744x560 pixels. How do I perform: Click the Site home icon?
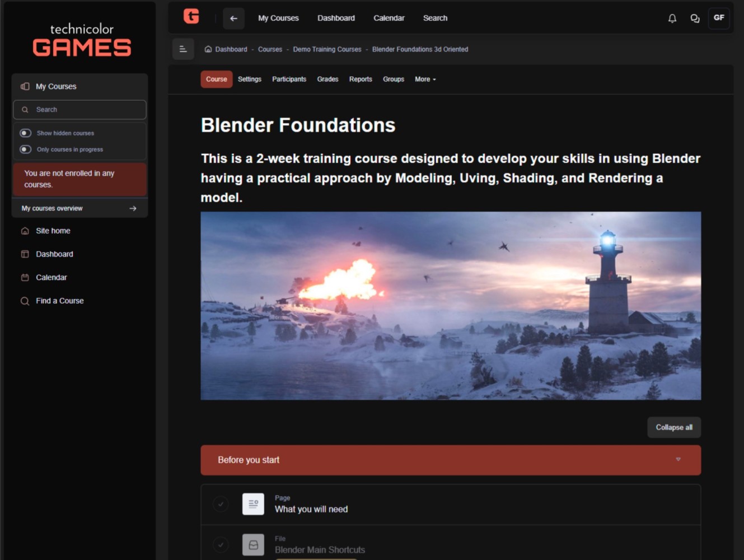pyautogui.click(x=25, y=231)
